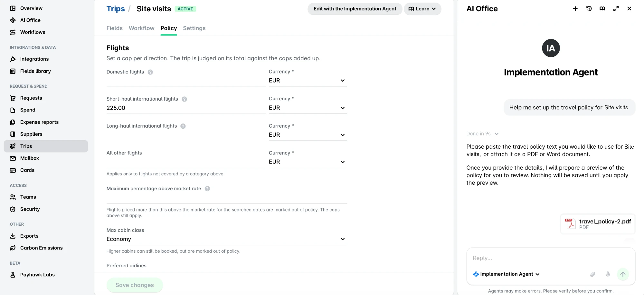
Task: Show help for Long-haul international flights
Action: click(183, 126)
